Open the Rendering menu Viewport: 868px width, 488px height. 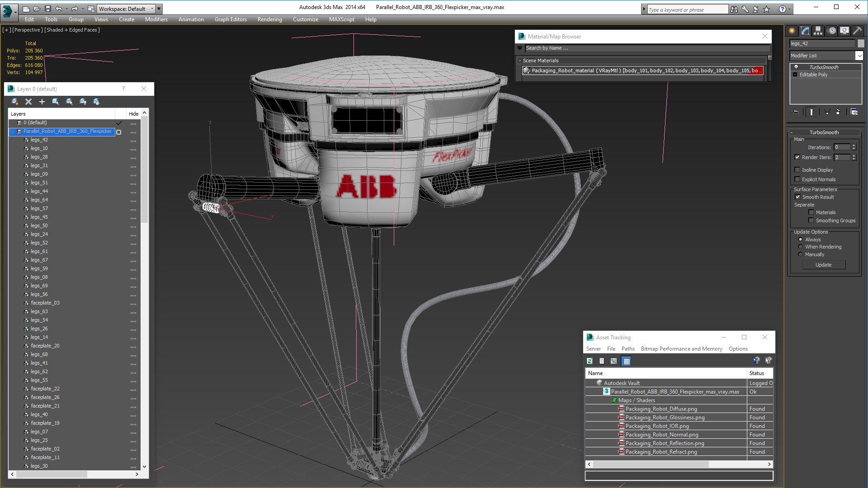tap(269, 19)
